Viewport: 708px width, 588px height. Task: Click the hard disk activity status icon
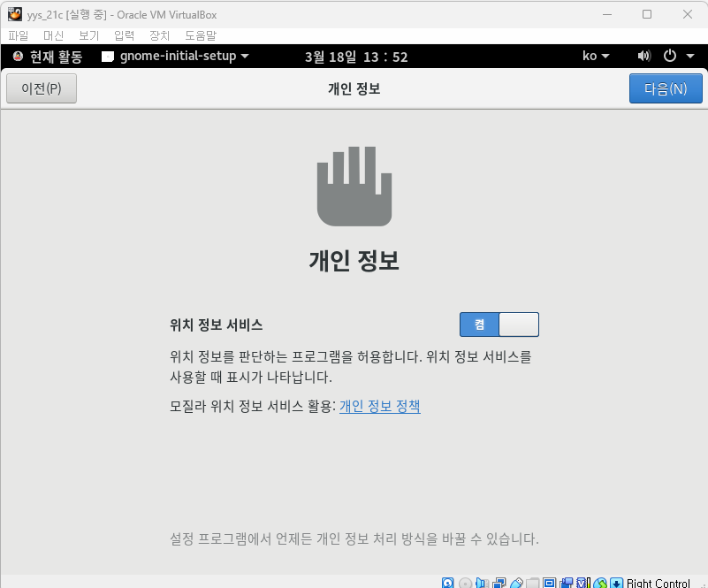(448, 584)
